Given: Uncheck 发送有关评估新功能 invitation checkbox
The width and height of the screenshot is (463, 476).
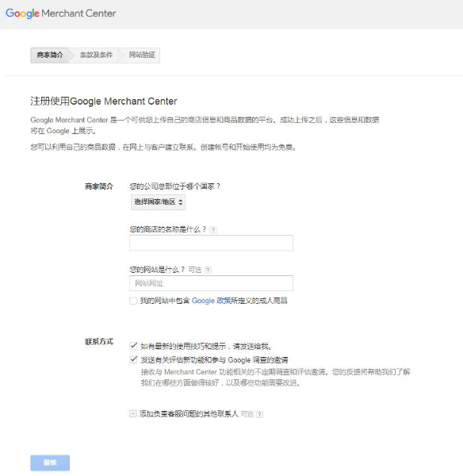Looking at the screenshot, I should pos(133,359).
